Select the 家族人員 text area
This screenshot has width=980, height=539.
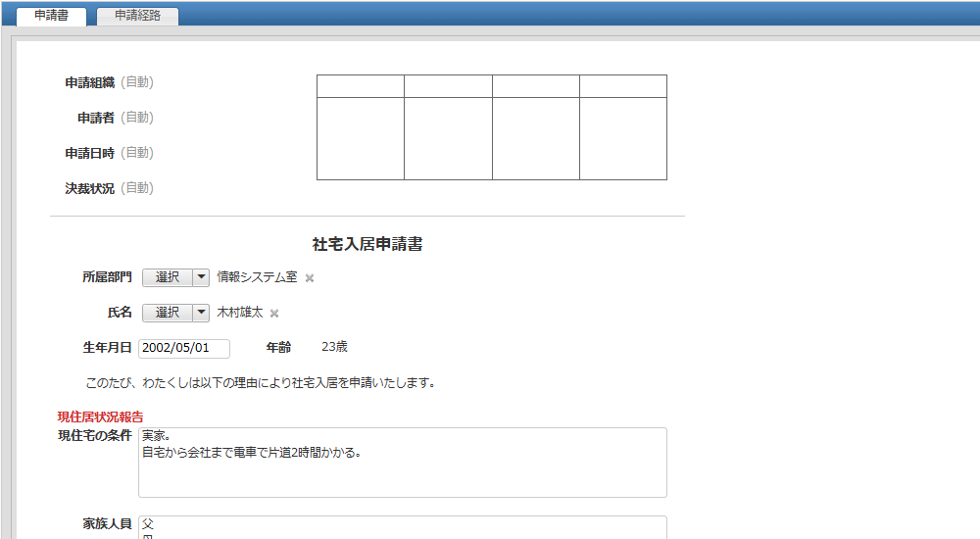(x=402, y=527)
